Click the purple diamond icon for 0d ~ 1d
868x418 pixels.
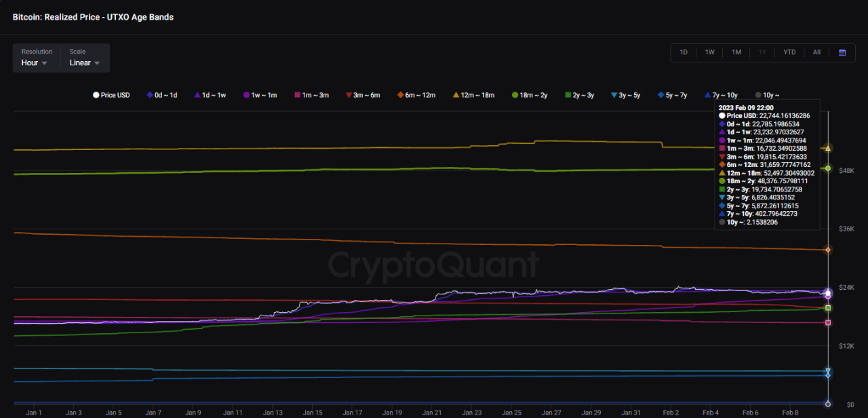[x=149, y=95]
